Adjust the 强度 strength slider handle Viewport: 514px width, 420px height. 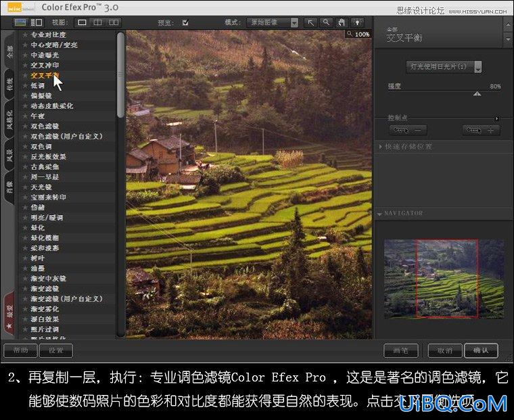pyautogui.click(x=477, y=94)
